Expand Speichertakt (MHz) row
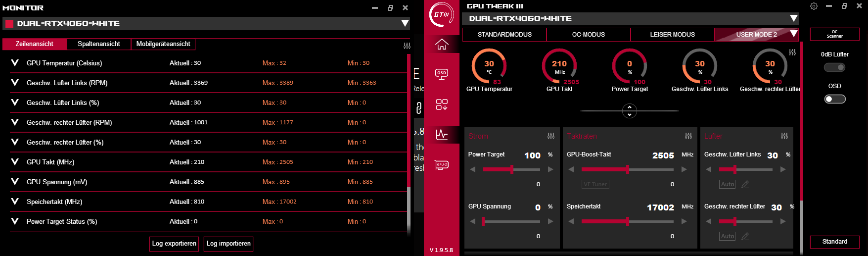 tap(15, 202)
